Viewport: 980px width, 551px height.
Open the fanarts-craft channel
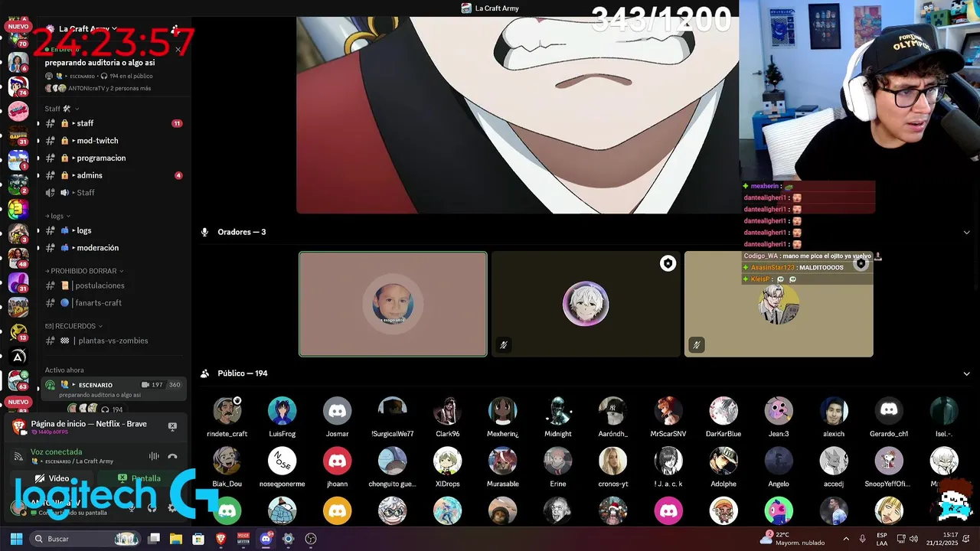point(113,303)
